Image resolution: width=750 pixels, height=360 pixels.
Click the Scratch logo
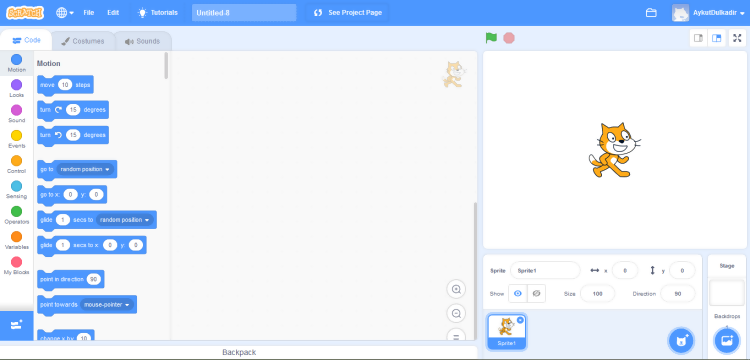click(25, 12)
